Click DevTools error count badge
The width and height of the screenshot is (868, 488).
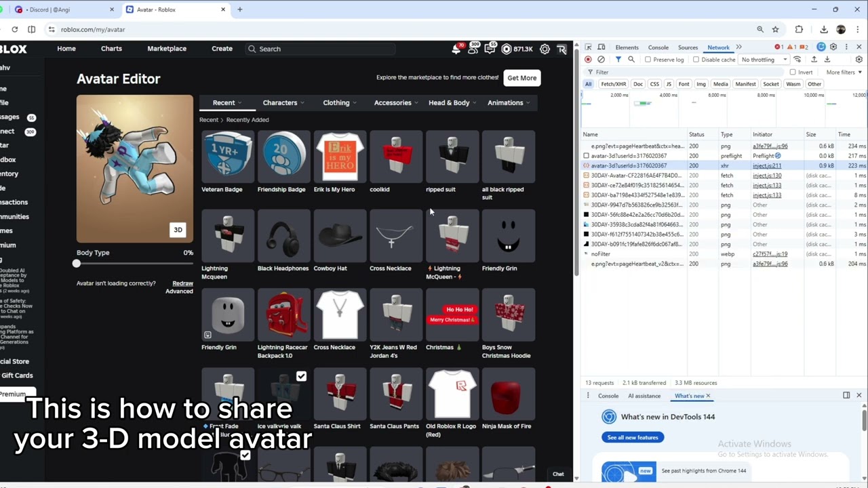click(x=779, y=47)
